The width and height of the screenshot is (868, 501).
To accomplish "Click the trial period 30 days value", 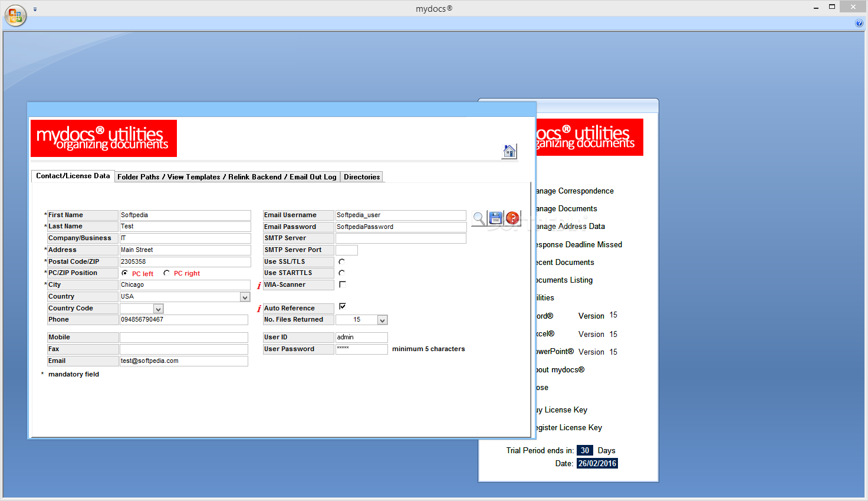I will pyautogui.click(x=585, y=451).
